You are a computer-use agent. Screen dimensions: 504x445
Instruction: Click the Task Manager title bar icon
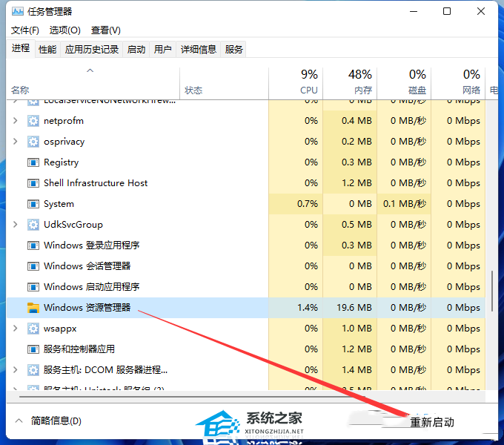tap(17, 12)
